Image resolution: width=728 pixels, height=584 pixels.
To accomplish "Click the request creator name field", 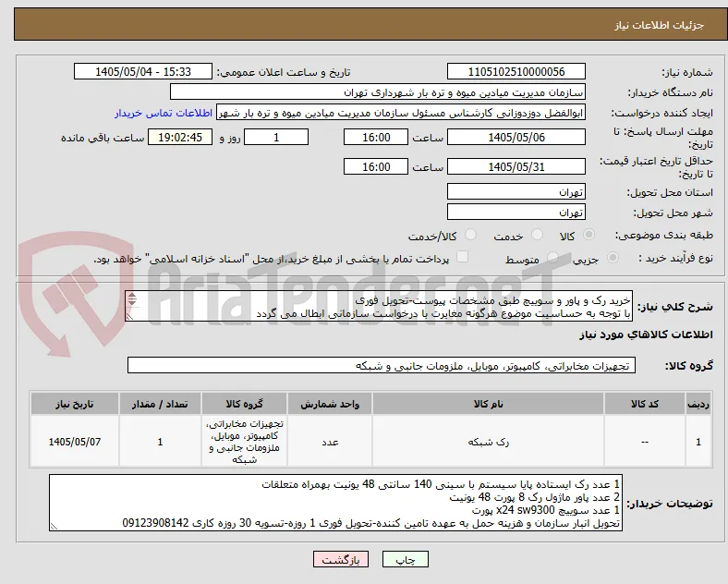I will pyautogui.click(x=401, y=113).
